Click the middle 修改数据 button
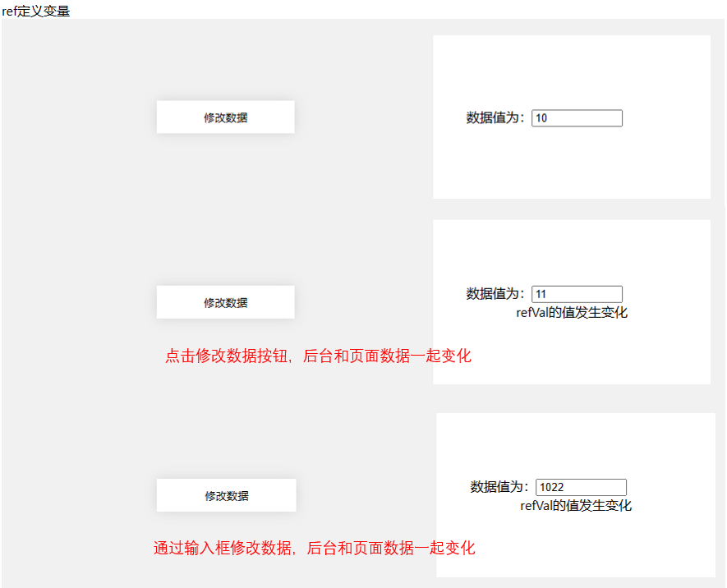The width and height of the screenshot is (727, 588). coord(225,302)
